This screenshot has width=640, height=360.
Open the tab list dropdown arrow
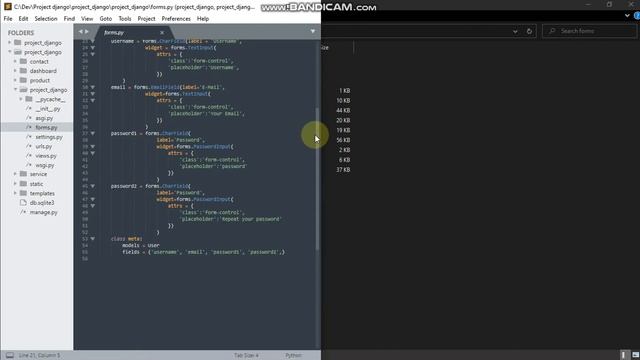313,31
